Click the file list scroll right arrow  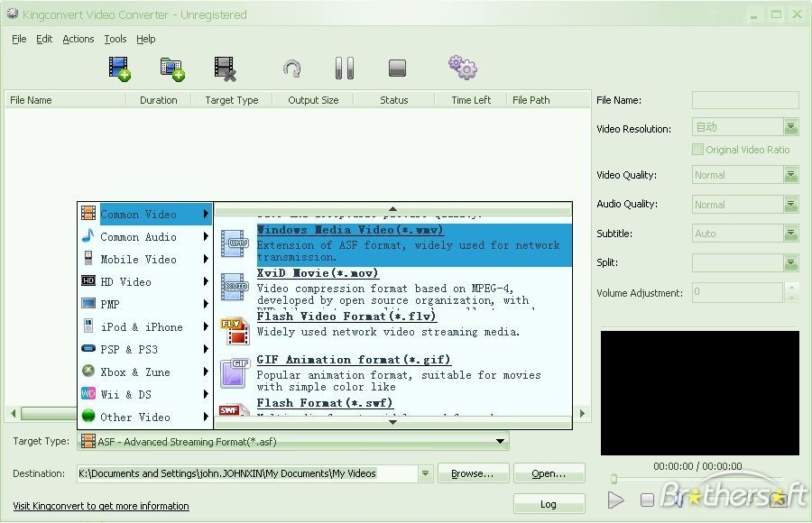(582, 413)
